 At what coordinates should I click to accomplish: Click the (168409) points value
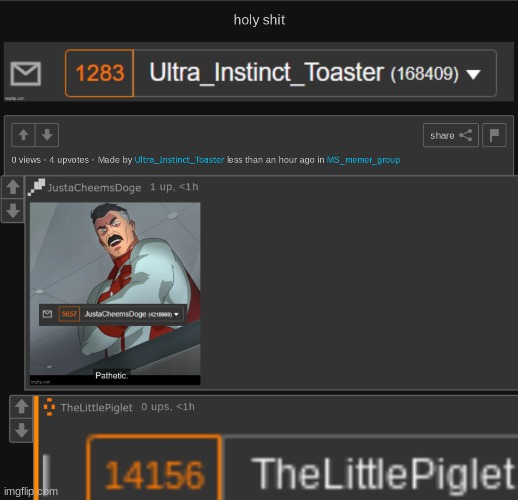tap(425, 74)
